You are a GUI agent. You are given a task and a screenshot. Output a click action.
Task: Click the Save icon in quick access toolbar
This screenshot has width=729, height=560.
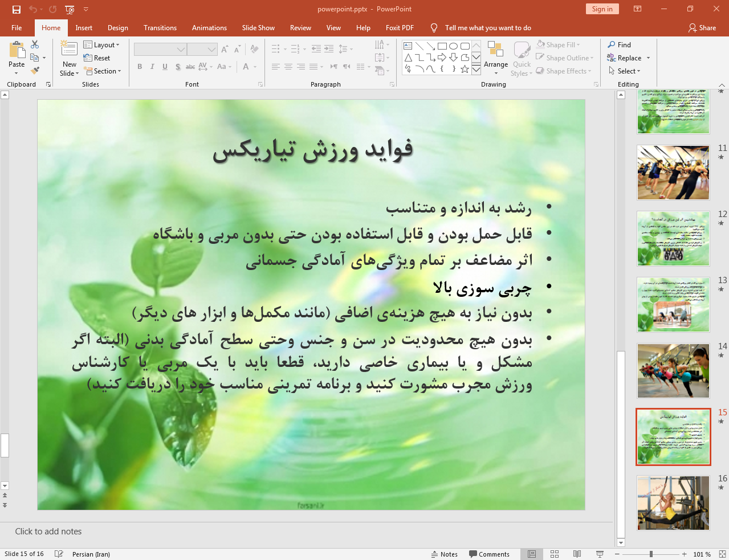coord(17,9)
